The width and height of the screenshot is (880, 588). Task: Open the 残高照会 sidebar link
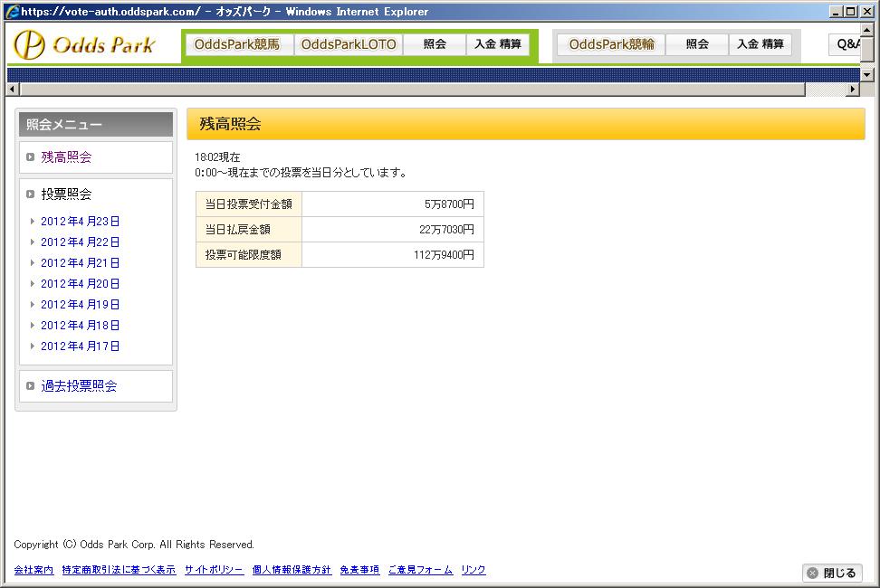click(x=66, y=156)
